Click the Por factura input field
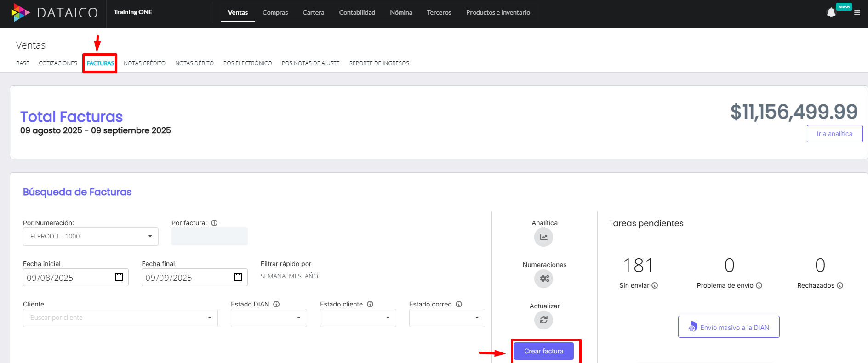 (x=209, y=237)
